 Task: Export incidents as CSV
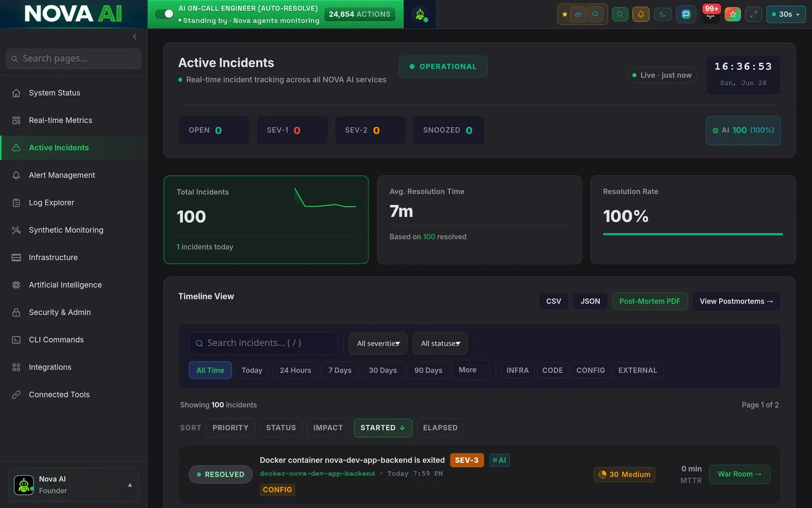(x=554, y=301)
